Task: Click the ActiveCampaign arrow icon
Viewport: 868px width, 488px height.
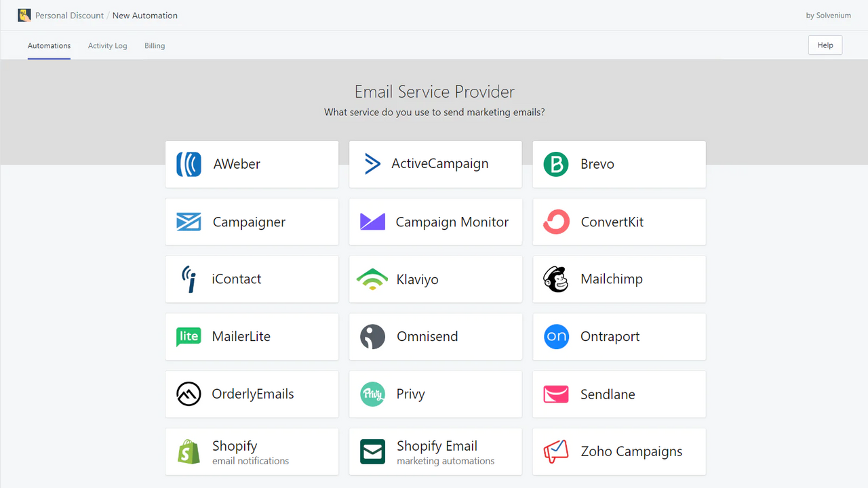Action: pos(372,163)
